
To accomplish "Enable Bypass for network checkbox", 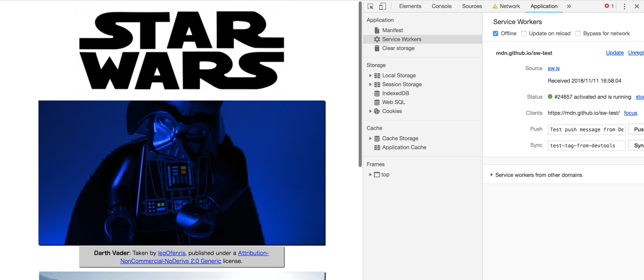I will (x=578, y=33).
